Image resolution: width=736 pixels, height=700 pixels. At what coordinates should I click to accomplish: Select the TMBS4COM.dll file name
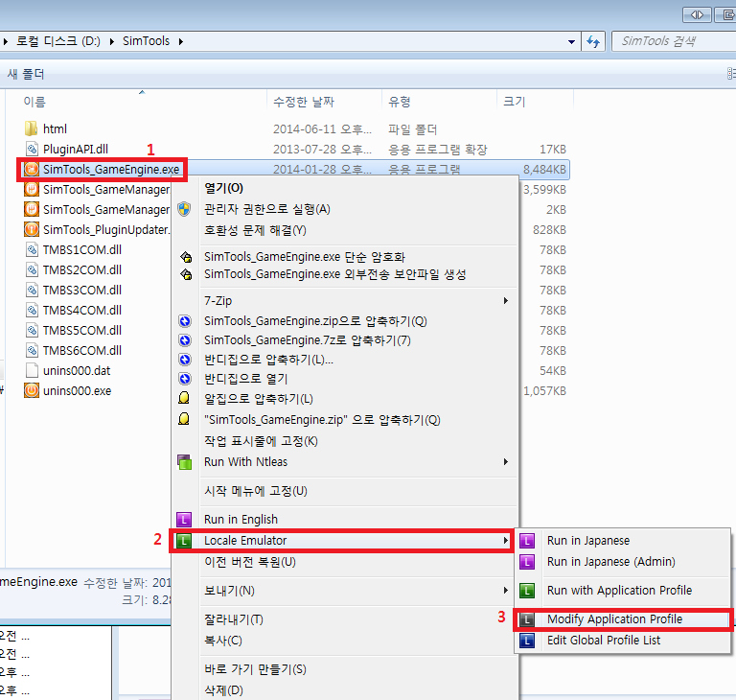(82, 310)
